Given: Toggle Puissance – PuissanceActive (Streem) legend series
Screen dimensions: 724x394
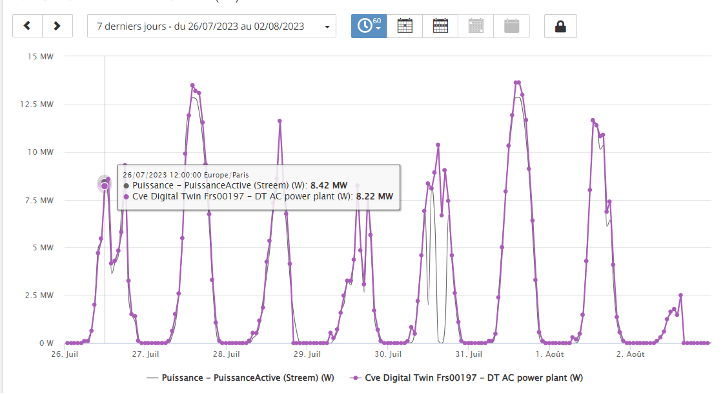Looking at the screenshot, I should (240, 378).
